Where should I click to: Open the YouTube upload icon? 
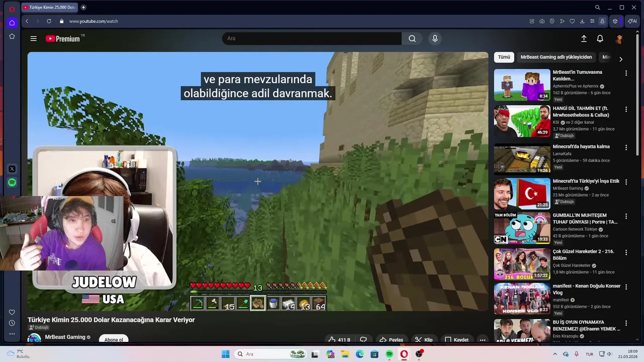pos(584,39)
